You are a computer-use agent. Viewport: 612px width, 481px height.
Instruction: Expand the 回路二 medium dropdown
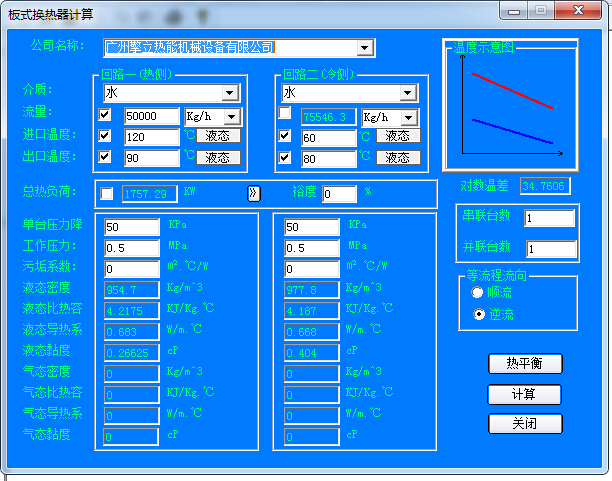click(x=407, y=93)
